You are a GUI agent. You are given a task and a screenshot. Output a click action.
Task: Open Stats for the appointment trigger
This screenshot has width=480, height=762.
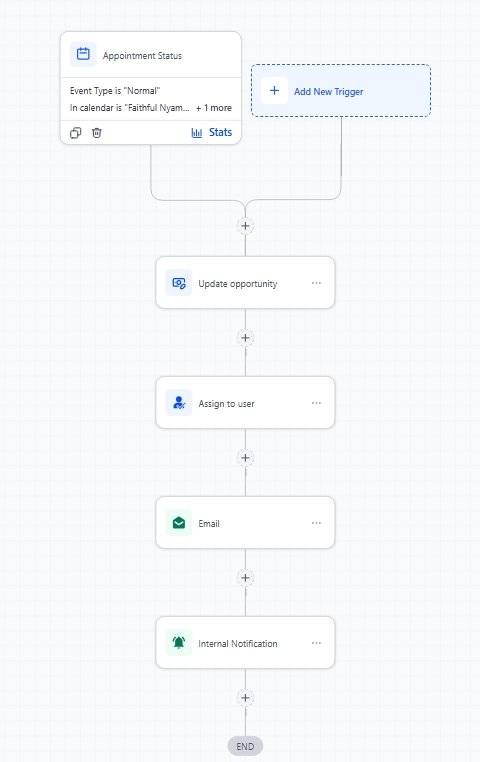[x=212, y=132]
